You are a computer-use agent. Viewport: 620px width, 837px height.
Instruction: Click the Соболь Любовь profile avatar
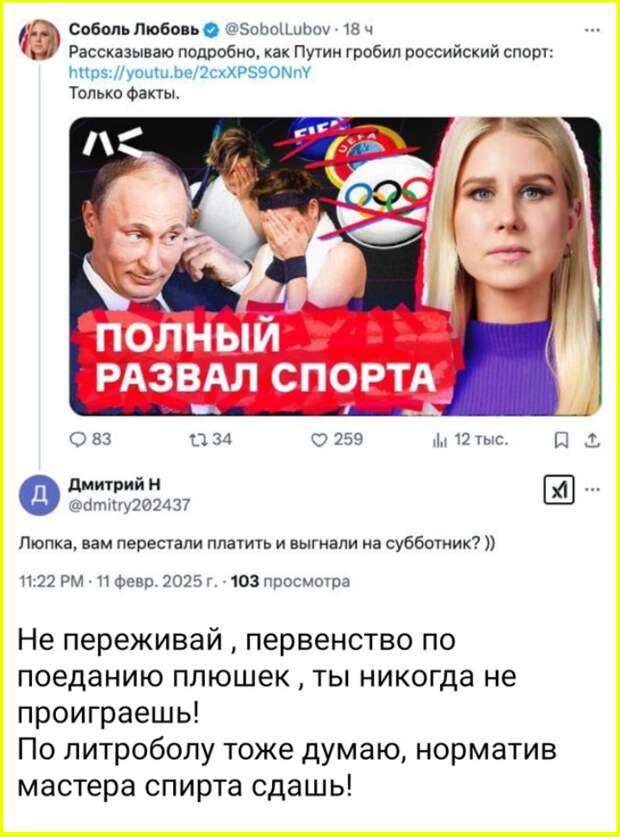tap(39, 40)
